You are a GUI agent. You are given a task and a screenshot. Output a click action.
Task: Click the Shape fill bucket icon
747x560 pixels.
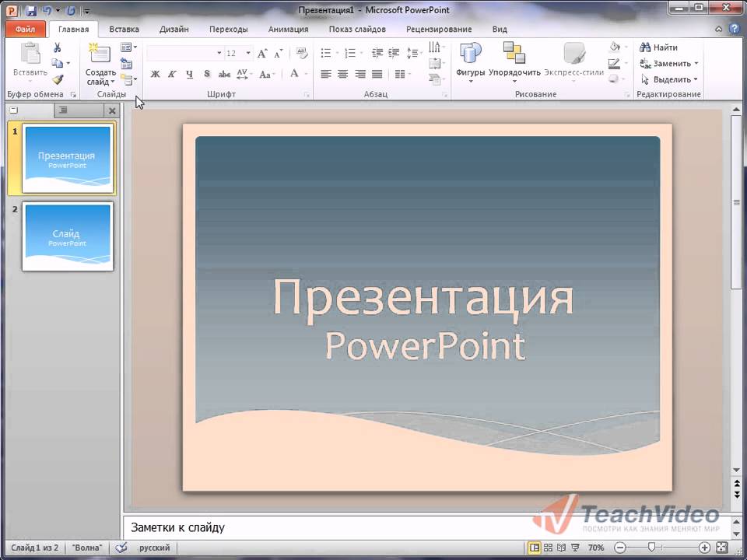coord(615,47)
